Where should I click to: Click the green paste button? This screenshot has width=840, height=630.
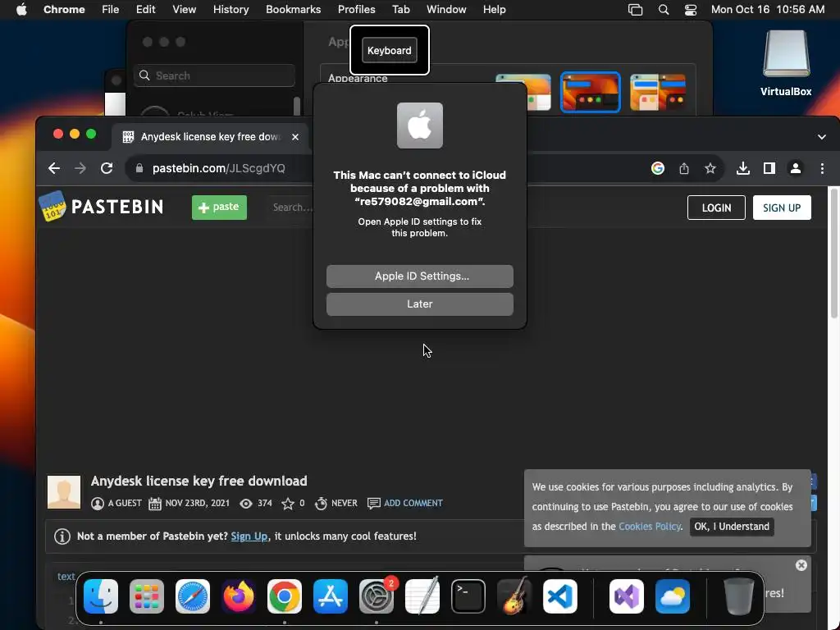coord(219,208)
